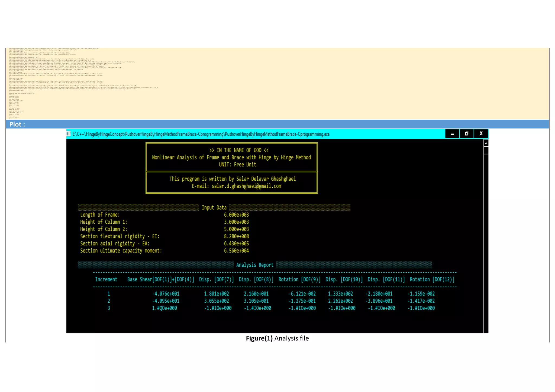This screenshot has width=555, height=392.
Task: Click the 'Rotation [DOF(9)]' column header
Action: point(299,279)
